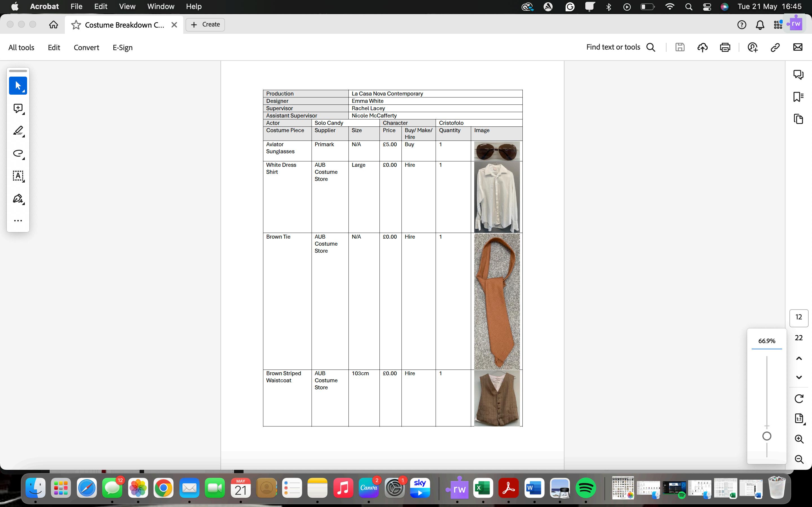
Task: Show the bookmarks panel
Action: [798, 97]
